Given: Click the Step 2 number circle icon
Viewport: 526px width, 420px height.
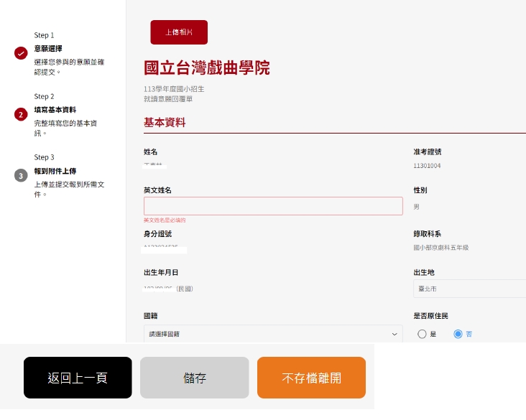Looking at the screenshot, I should [x=21, y=114].
